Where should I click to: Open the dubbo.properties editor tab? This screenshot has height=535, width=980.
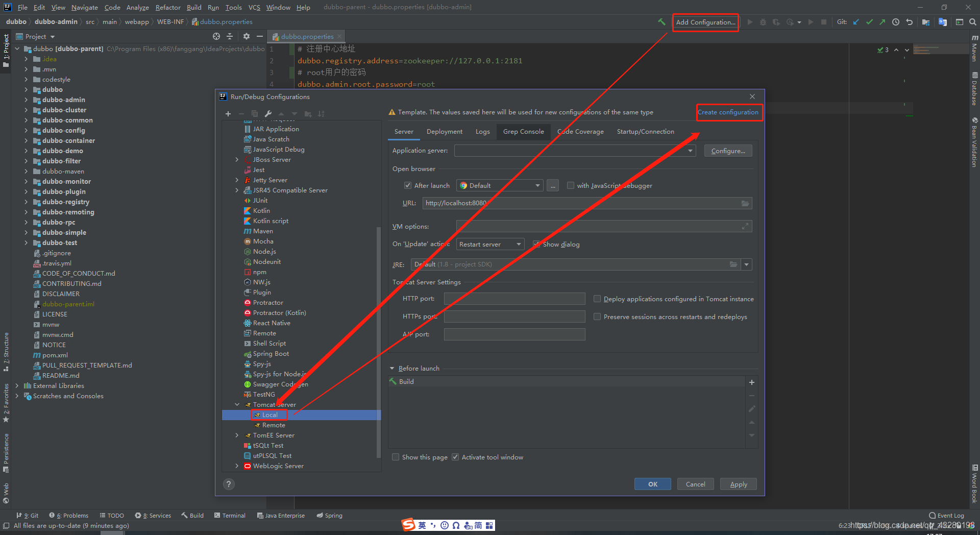[x=307, y=36]
